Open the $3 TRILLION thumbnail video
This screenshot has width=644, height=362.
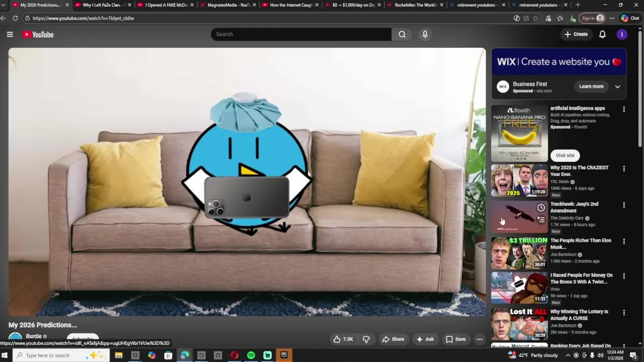point(519,253)
